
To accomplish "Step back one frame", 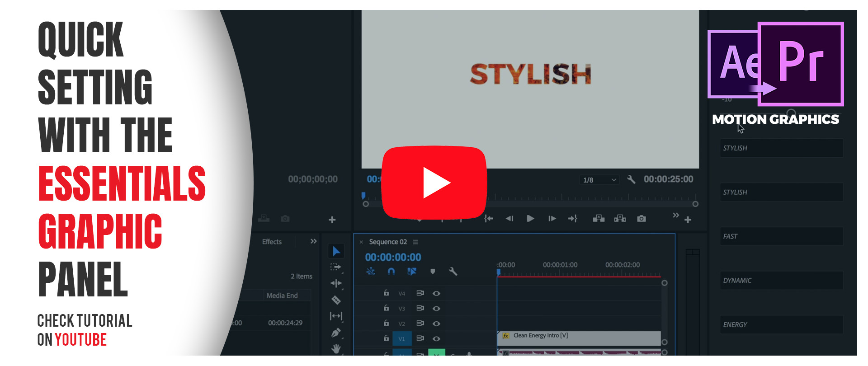I will [509, 219].
